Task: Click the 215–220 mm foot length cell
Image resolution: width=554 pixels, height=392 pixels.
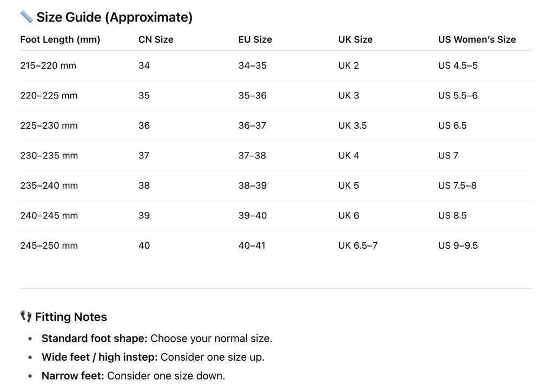Action: click(48, 65)
